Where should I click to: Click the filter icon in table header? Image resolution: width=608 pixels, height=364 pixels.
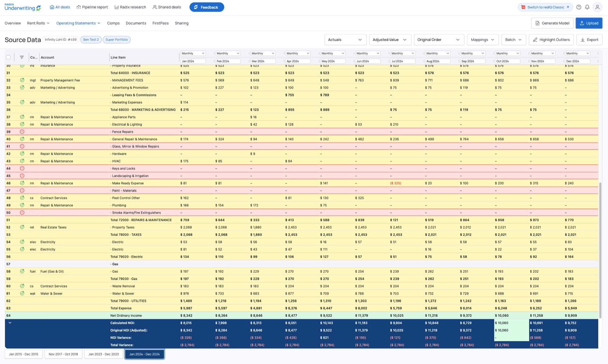(x=22, y=57)
